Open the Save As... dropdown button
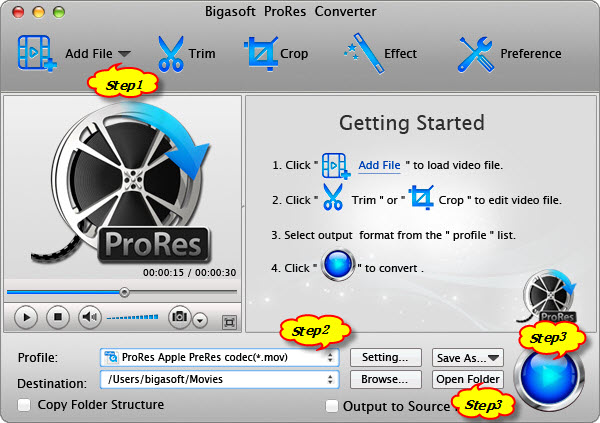Viewport: 600px width, 423px height. click(x=468, y=358)
